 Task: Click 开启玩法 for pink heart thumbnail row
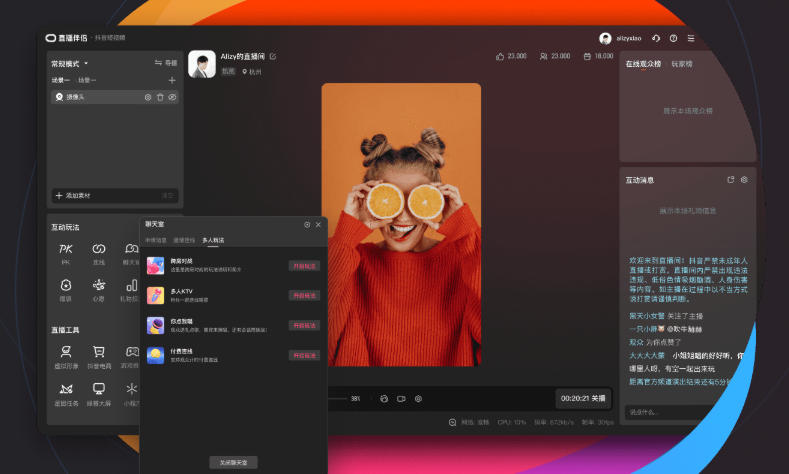click(x=304, y=266)
